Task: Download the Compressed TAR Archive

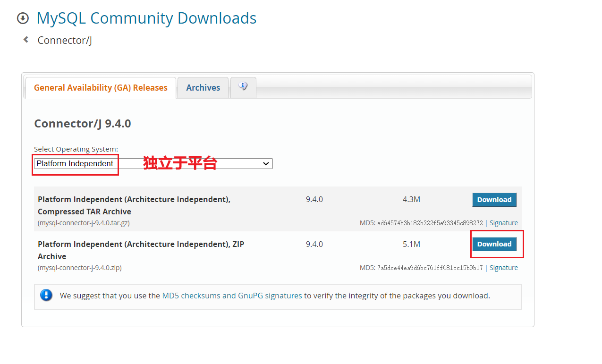Action: [494, 200]
